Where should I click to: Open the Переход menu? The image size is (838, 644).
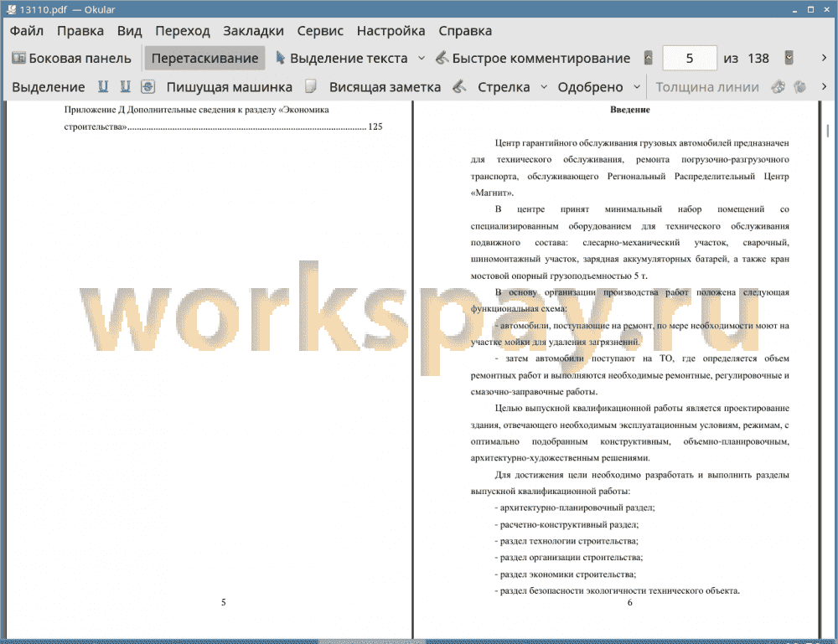coord(182,31)
